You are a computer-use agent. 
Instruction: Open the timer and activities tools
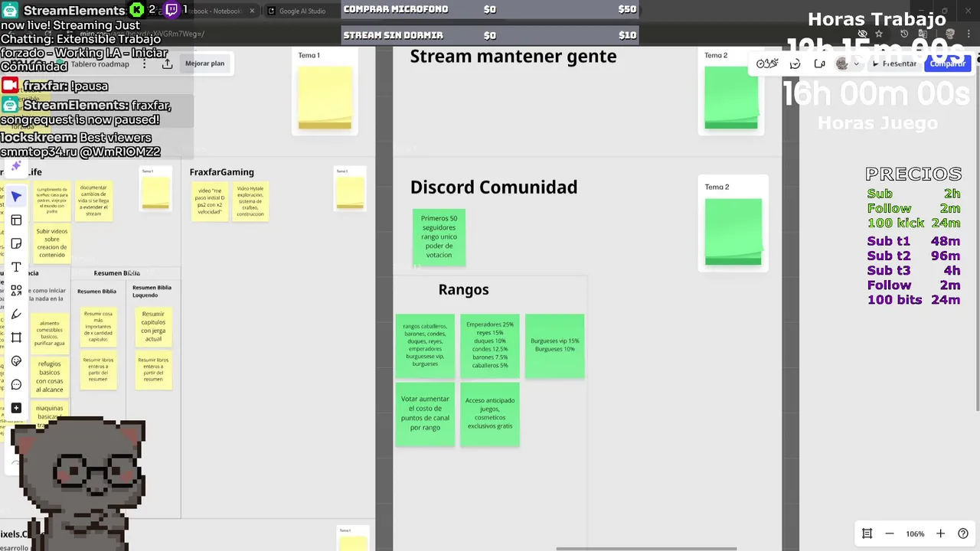click(767, 64)
